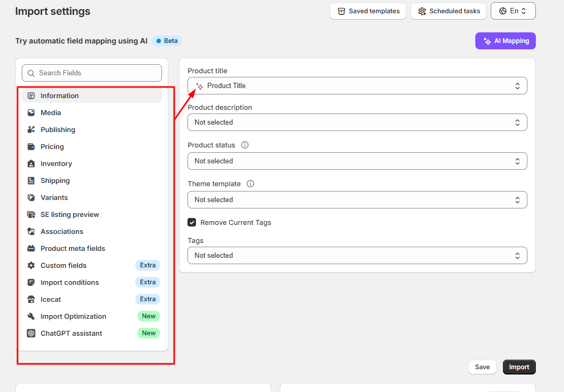Open the En language selector

click(513, 11)
